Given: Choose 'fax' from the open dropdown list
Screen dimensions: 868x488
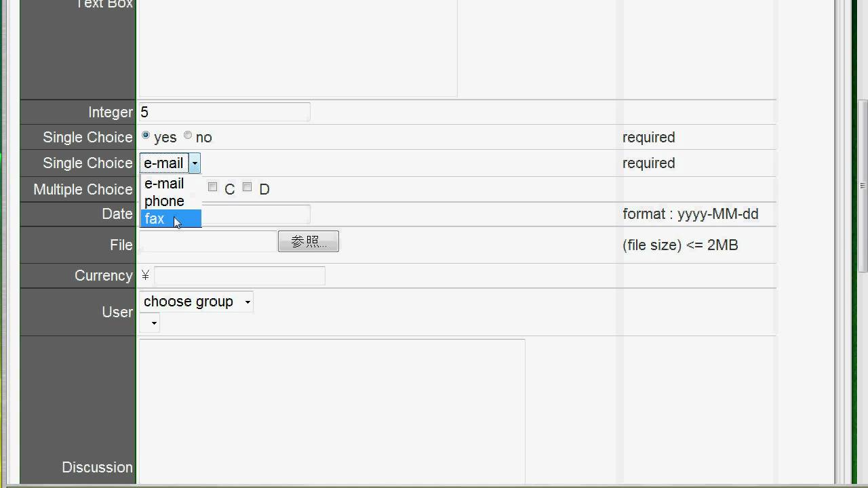Looking at the screenshot, I should click(171, 218).
